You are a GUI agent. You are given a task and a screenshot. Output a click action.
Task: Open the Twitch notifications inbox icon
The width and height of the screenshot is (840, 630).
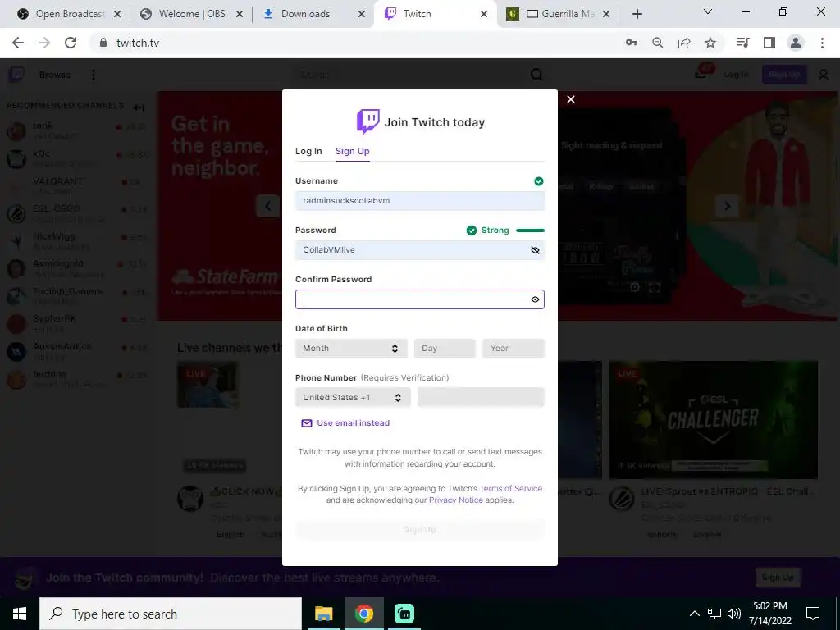pos(701,75)
